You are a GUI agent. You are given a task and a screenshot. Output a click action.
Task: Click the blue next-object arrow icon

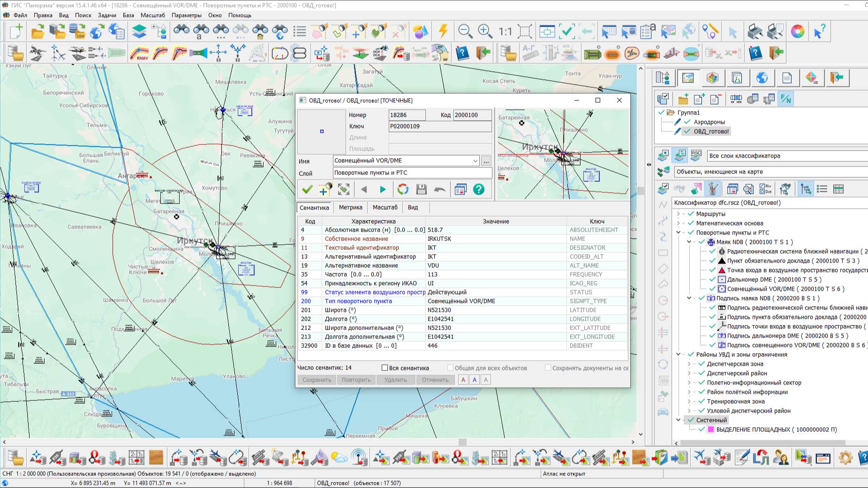[383, 189]
